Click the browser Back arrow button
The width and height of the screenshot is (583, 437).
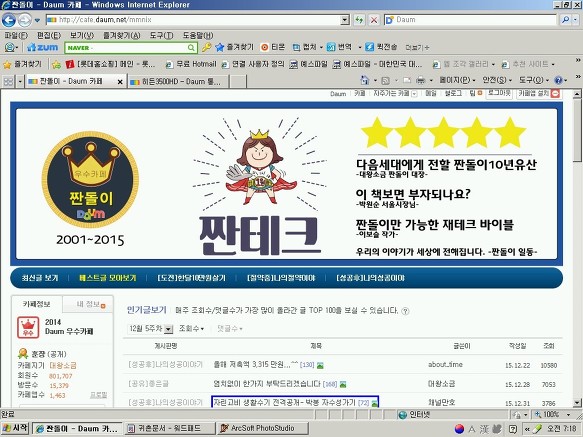click(x=9, y=20)
